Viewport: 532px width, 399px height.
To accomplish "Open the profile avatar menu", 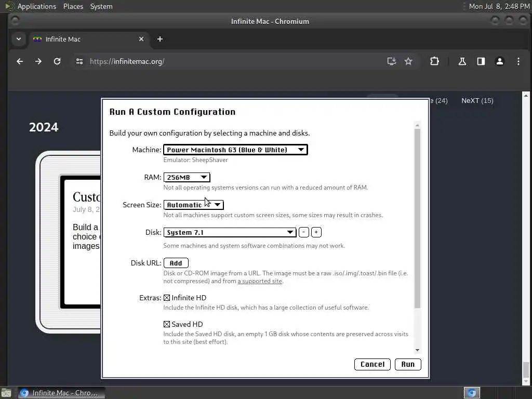I will (x=499, y=61).
